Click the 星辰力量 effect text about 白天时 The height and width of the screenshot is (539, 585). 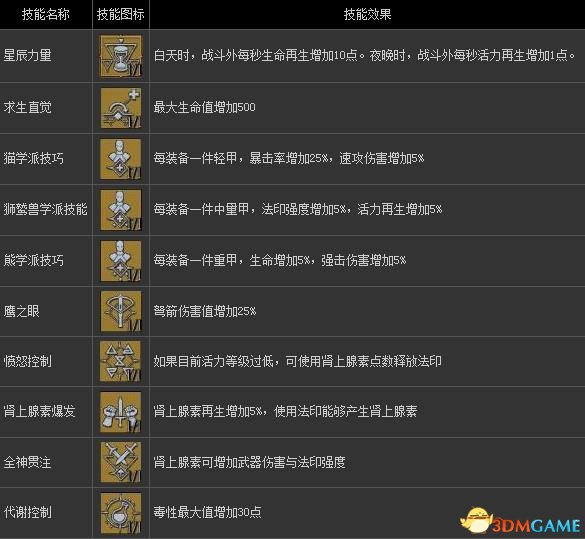click(365, 56)
